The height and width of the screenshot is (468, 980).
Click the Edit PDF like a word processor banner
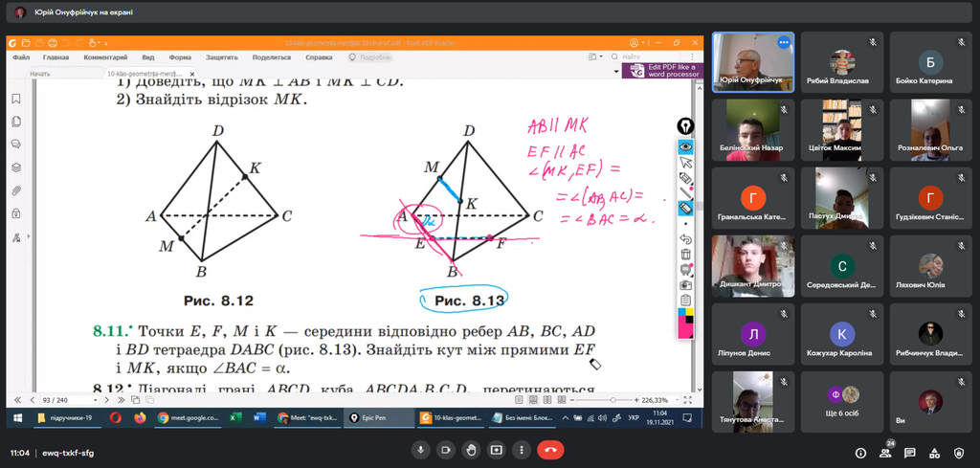662,70
